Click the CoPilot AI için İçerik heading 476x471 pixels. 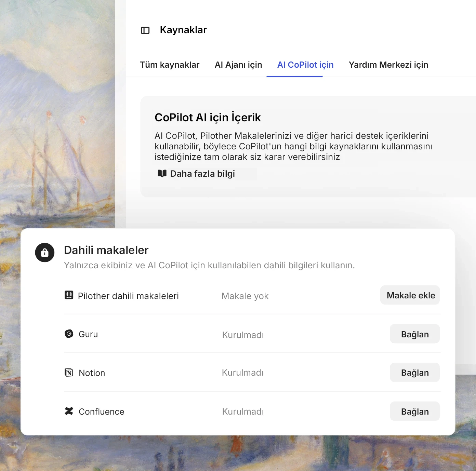pyautogui.click(x=208, y=117)
